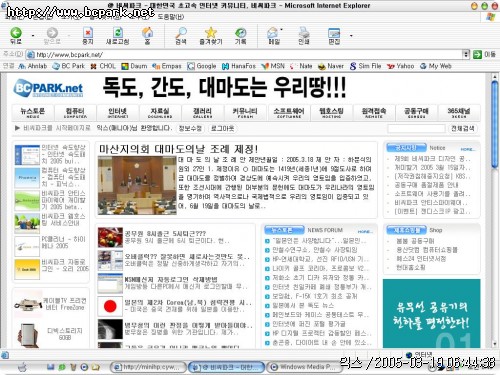Screen dimensions: 500x375
Task: Open the address bar dropdown arrow
Action: pyautogui.click(x=466, y=54)
